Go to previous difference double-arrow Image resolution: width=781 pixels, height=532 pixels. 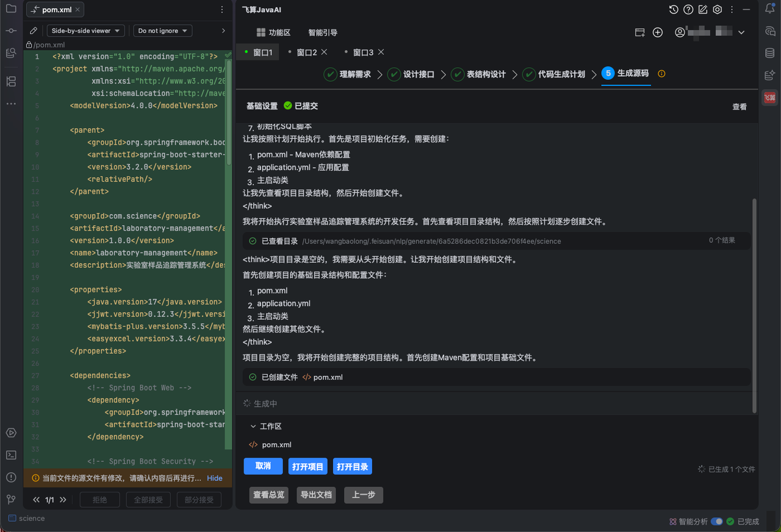pos(37,500)
